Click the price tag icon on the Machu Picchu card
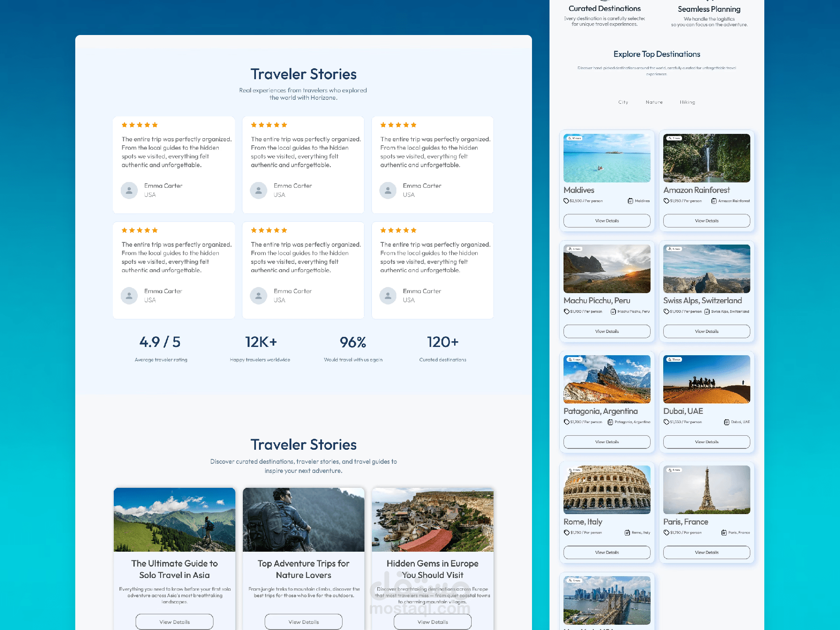 pyautogui.click(x=567, y=311)
